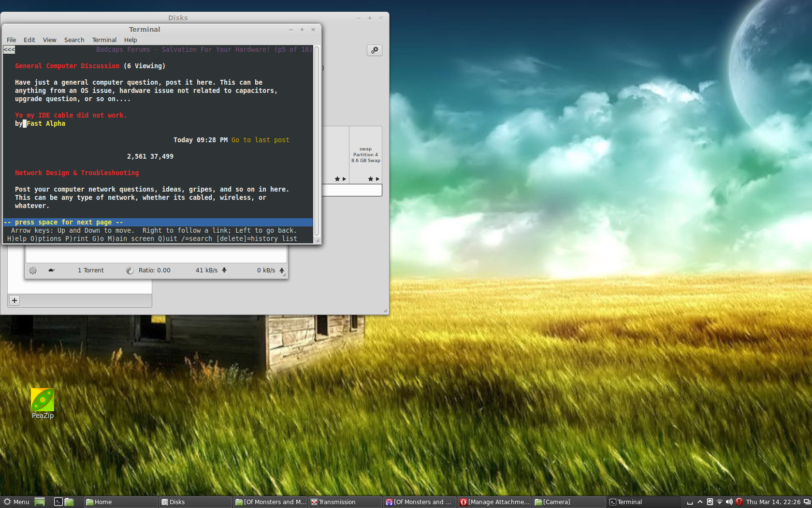Switch to the Home window in the taskbar

tap(121, 502)
